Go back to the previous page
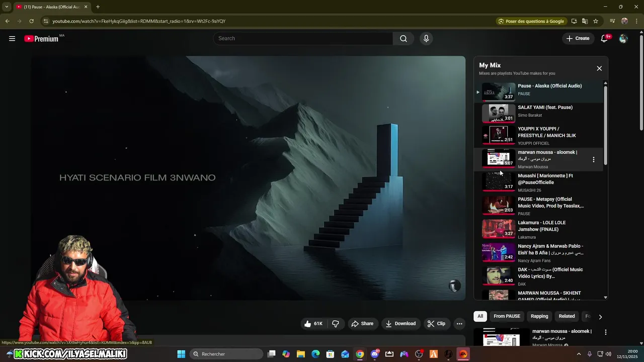644x362 pixels. [7, 21]
